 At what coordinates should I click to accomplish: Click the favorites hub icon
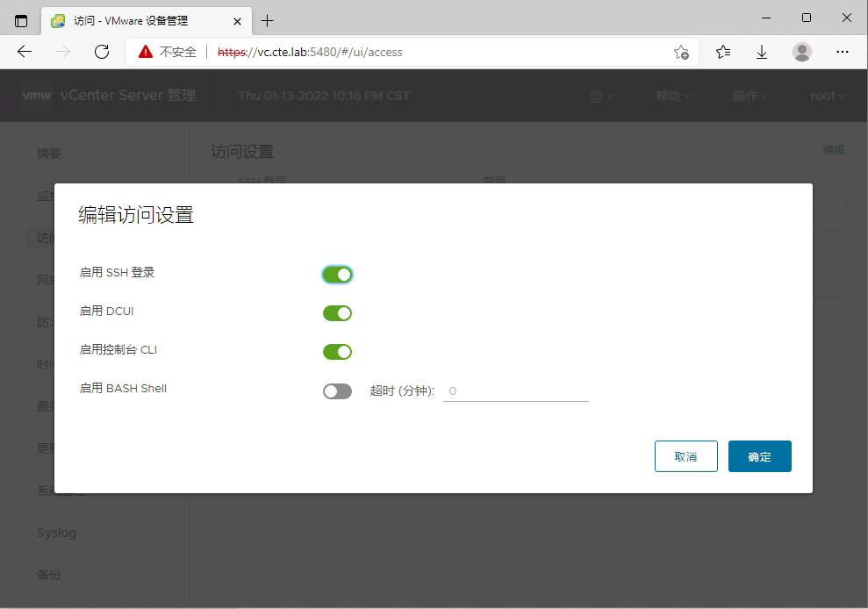pos(722,52)
